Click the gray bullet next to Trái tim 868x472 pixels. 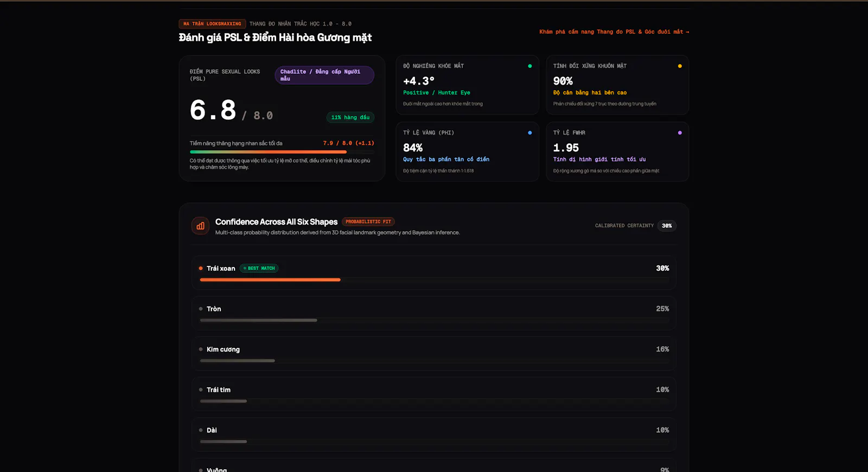201,390
